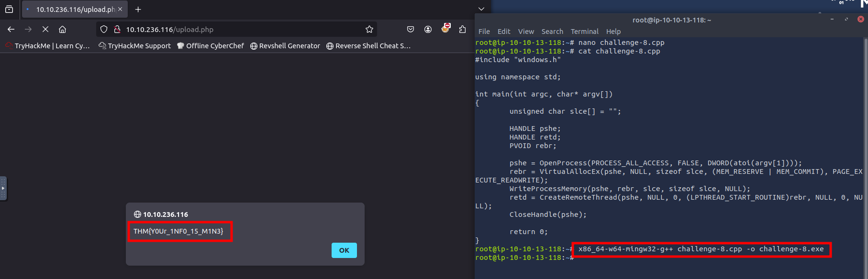Screen dimensions: 868x279
Task: Click the x86_64-w64-mingw32-g++ compile command
Action: point(701,249)
